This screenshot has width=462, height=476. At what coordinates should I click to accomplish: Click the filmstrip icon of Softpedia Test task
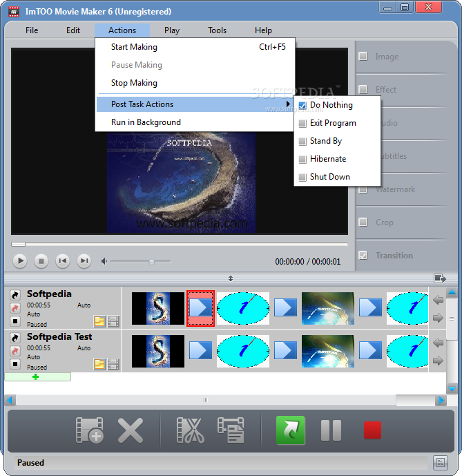(x=113, y=364)
